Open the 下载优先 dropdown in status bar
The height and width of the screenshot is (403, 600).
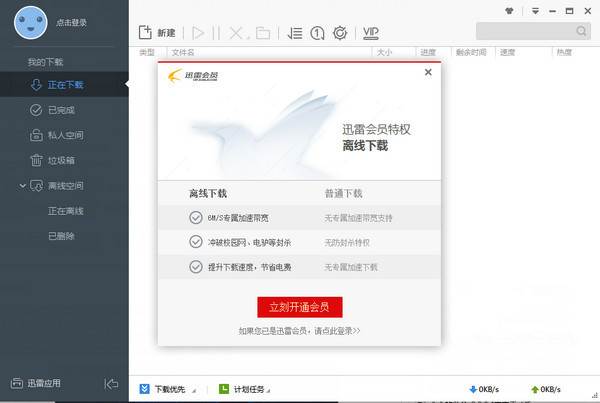coord(167,389)
